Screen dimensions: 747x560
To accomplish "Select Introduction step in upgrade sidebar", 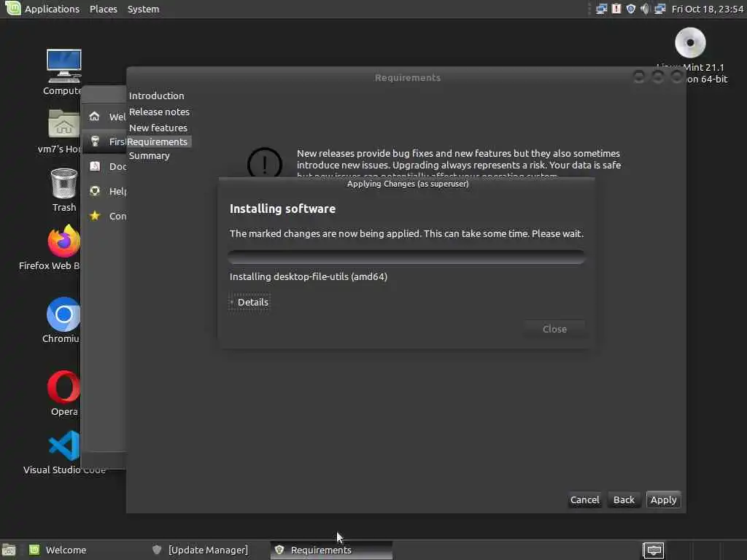I will 156,96.
